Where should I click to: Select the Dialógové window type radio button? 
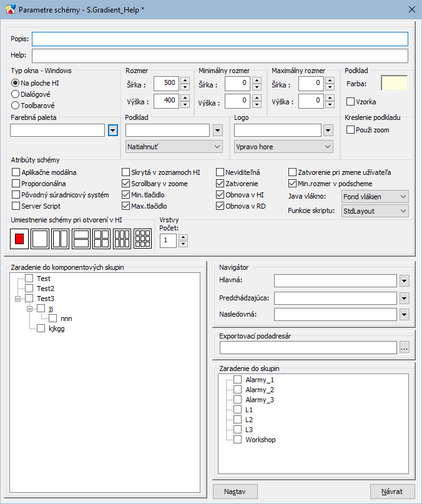pos(16,94)
